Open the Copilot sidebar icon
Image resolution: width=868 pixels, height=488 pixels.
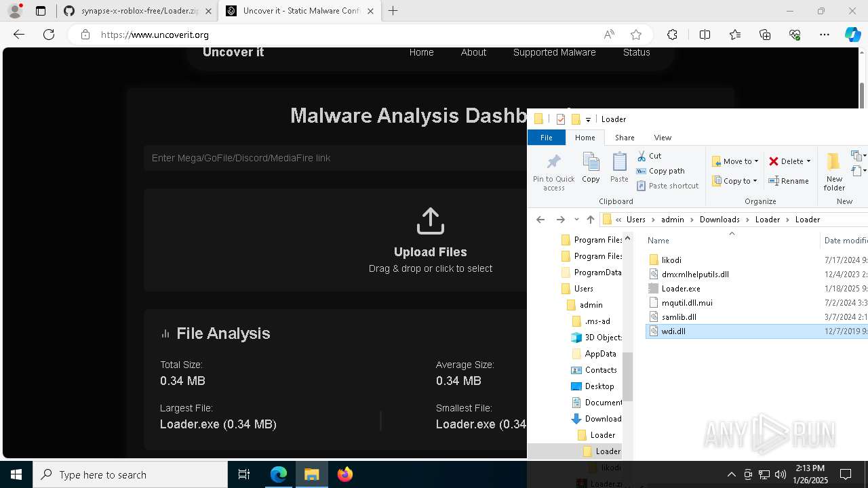[852, 35]
